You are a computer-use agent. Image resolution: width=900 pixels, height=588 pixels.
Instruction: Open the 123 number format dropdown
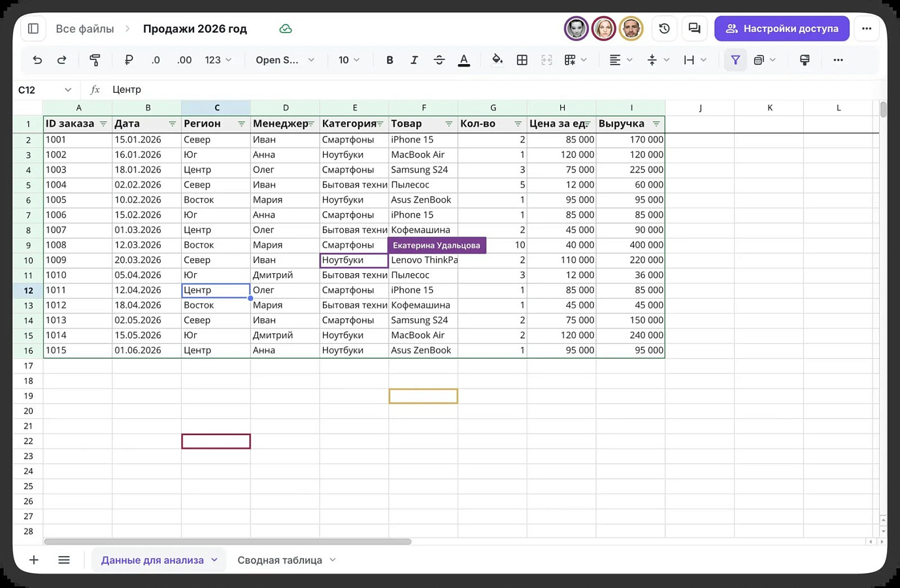(218, 60)
